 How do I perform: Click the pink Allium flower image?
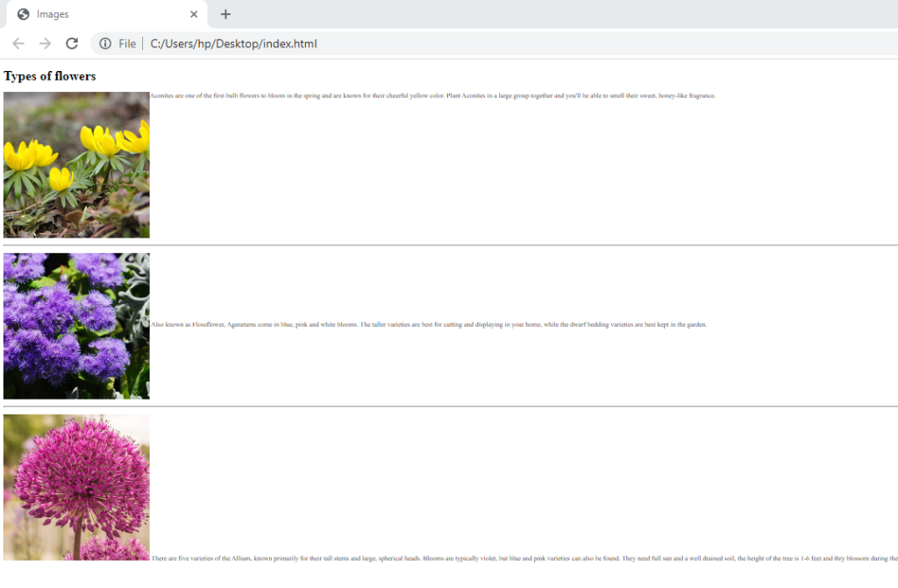click(x=76, y=487)
